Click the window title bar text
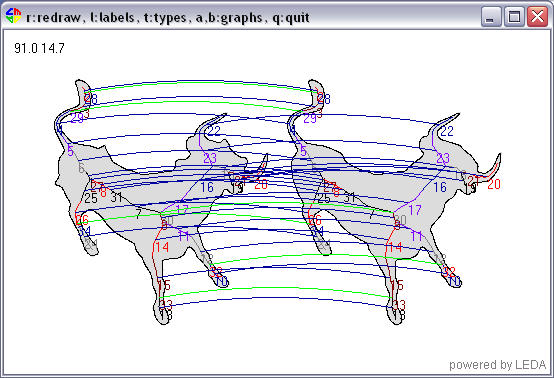554x378 pixels. [168, 17]
